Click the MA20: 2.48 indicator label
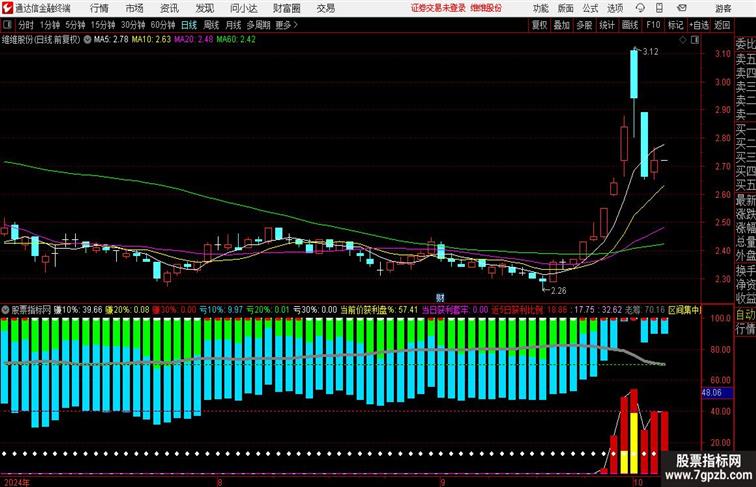The height and width of the screenshot is (487, 756). [193, 40]
